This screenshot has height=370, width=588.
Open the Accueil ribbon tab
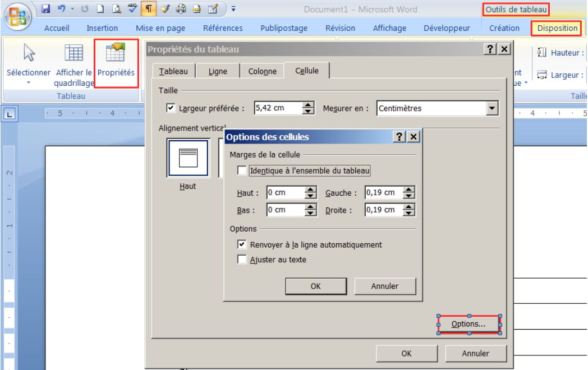pyautogui.click(x=57, y=28)
